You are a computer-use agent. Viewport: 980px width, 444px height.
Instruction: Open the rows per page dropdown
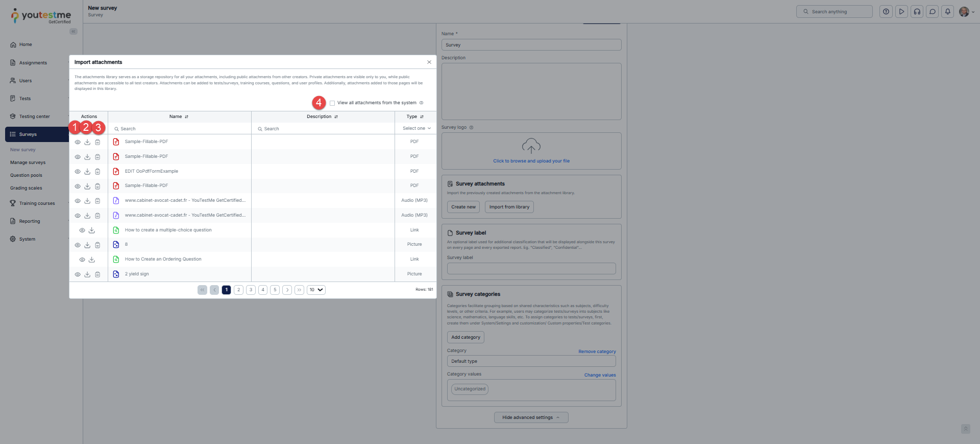[316, 290]
